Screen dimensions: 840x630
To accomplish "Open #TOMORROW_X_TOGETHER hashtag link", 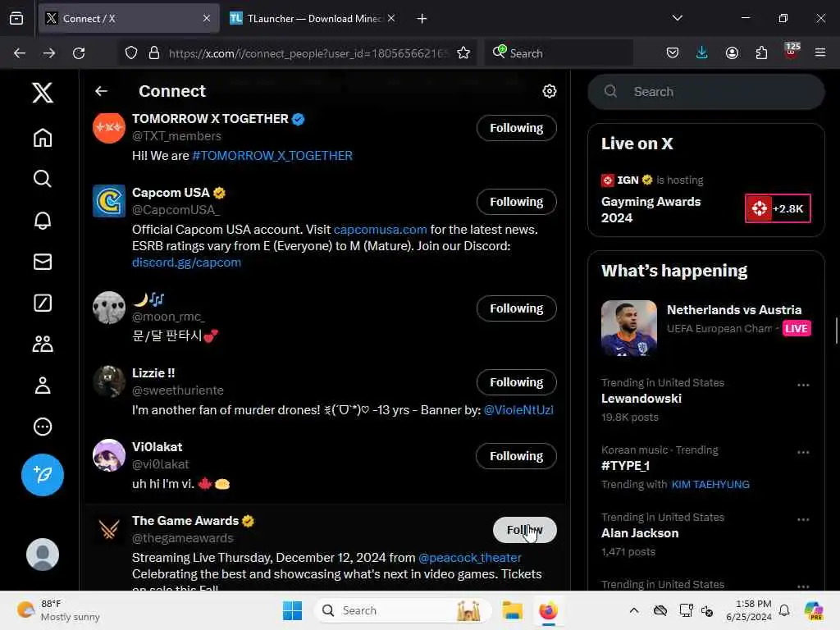I will tap(272, 156).
